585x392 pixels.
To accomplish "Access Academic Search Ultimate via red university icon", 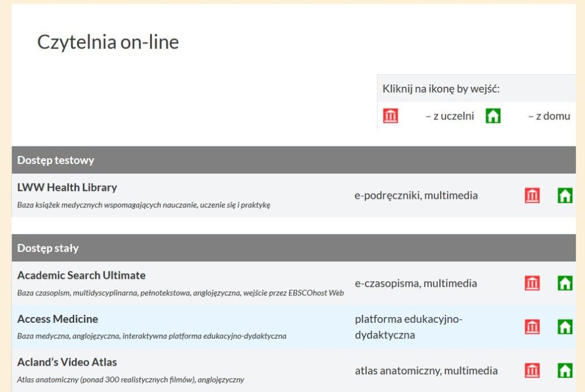I will [x=532, y=283].
